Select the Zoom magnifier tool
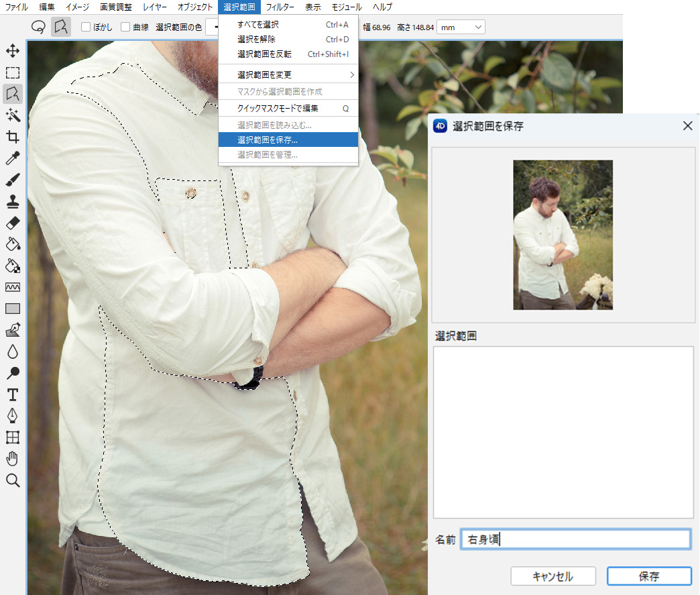This screenshot has height=595, width=700. coord(13,480)
